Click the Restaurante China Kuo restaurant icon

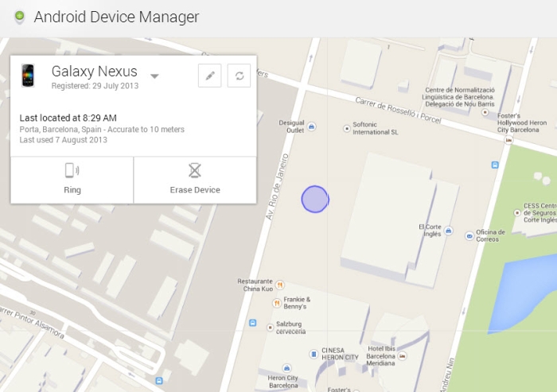pos(280,285)
